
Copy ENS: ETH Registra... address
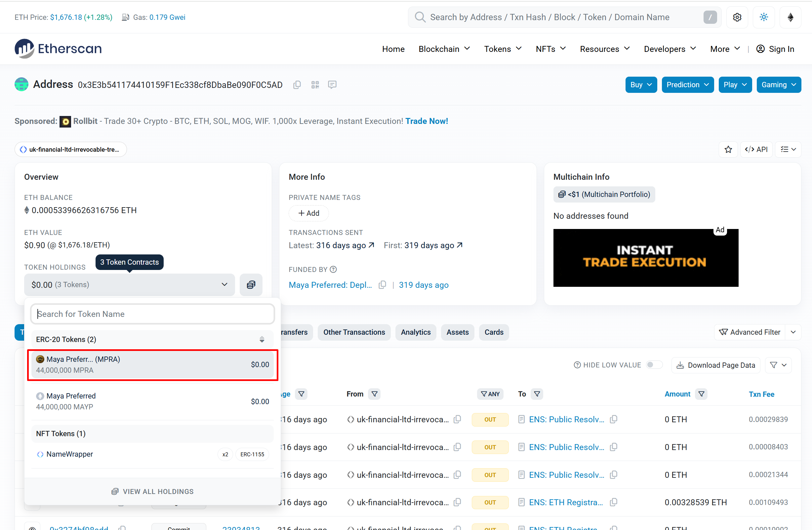pos(613,502)
